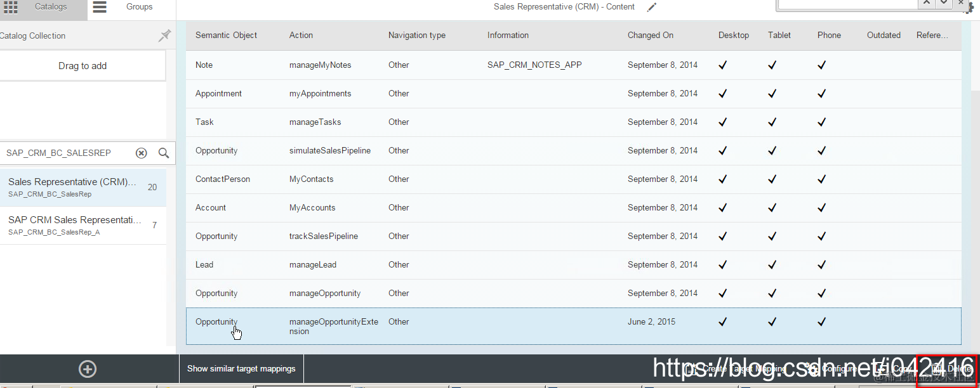This screenshot has height=388, width=980.
Task: Click the Configure button
Action: 830,368
